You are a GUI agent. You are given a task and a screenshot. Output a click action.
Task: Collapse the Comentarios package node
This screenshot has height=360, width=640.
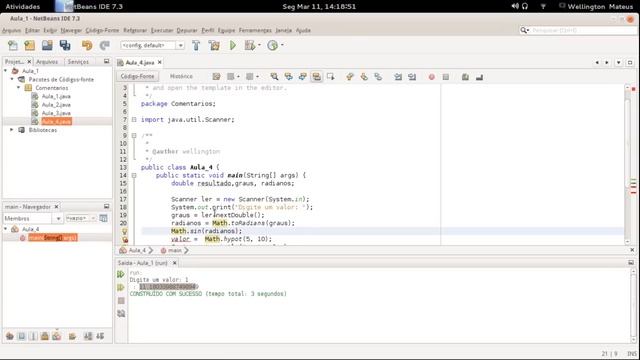[x=19, y=88]
